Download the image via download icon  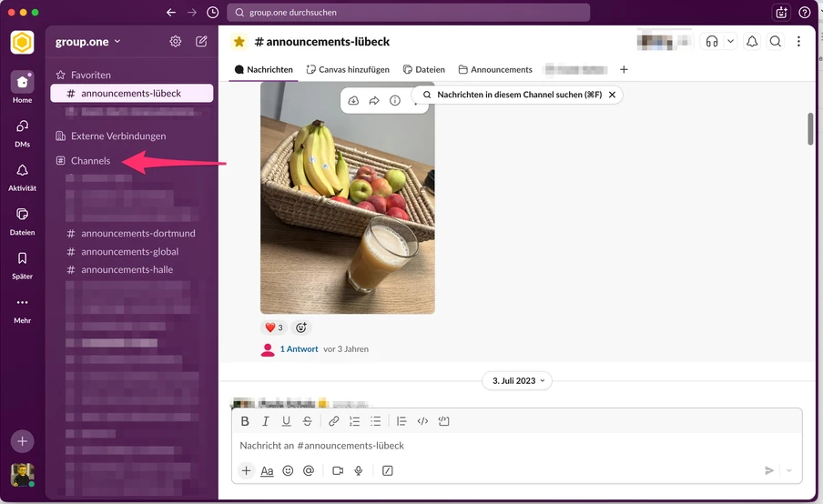tap(353, 101)
